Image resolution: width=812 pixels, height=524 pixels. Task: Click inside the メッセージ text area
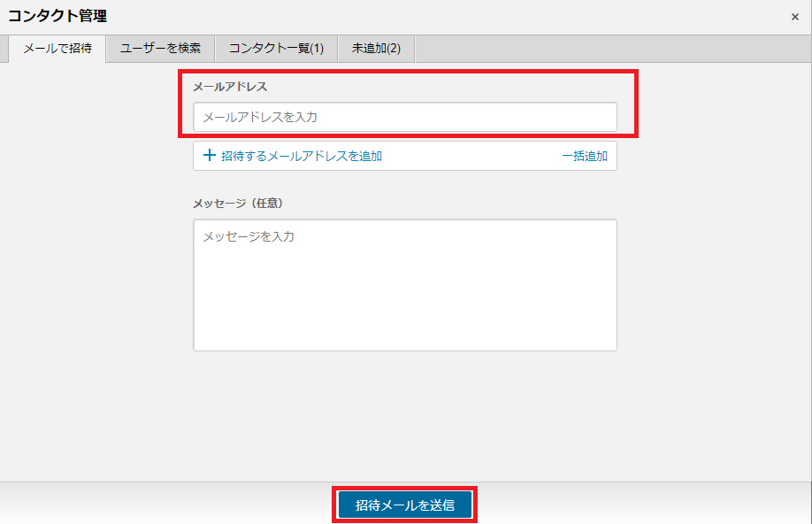404,283
